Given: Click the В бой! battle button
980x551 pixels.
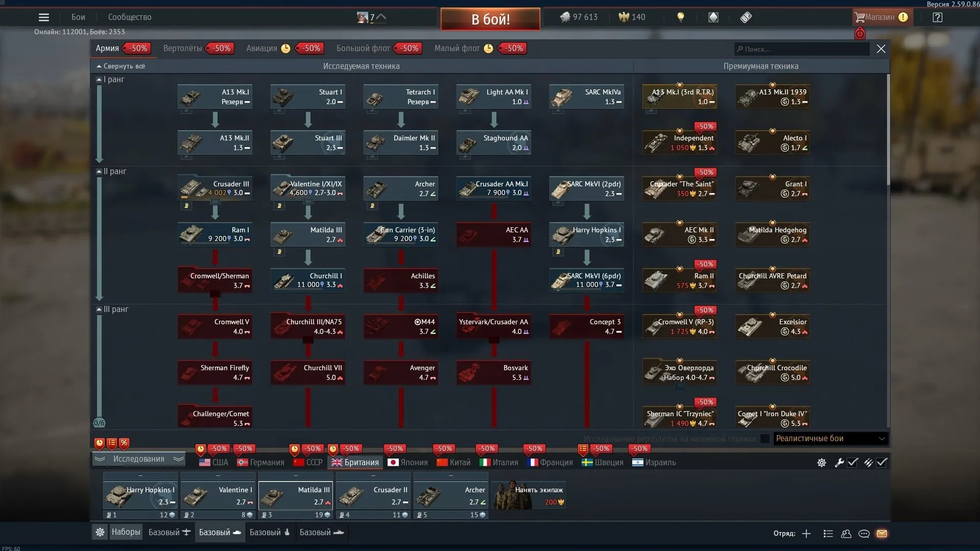Looking at the screenshot, I should (x=490, y=19).
